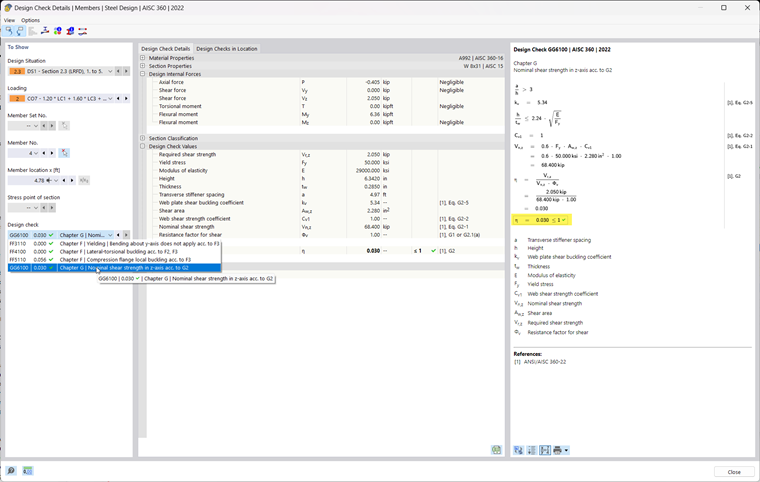The image size is (760, 482).
Task: Click the Flexural moment My 6.36 row
Action: 326,114
